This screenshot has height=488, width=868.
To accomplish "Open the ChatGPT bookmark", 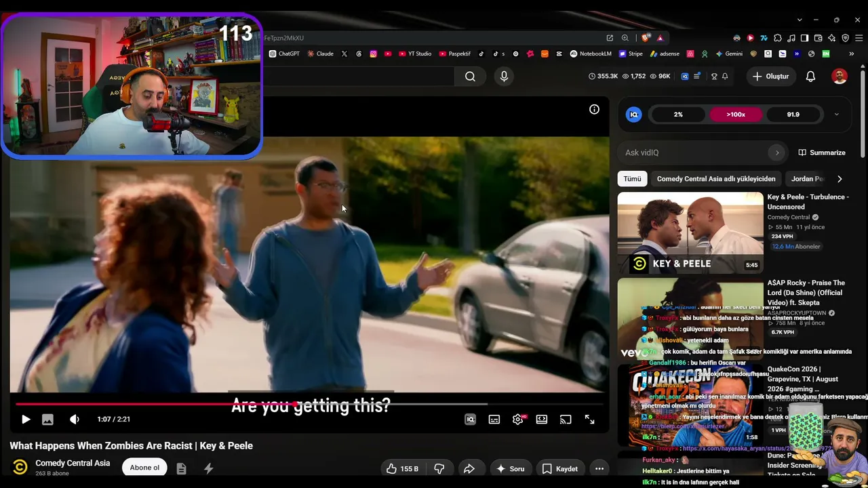I will [x=284, y=54].
